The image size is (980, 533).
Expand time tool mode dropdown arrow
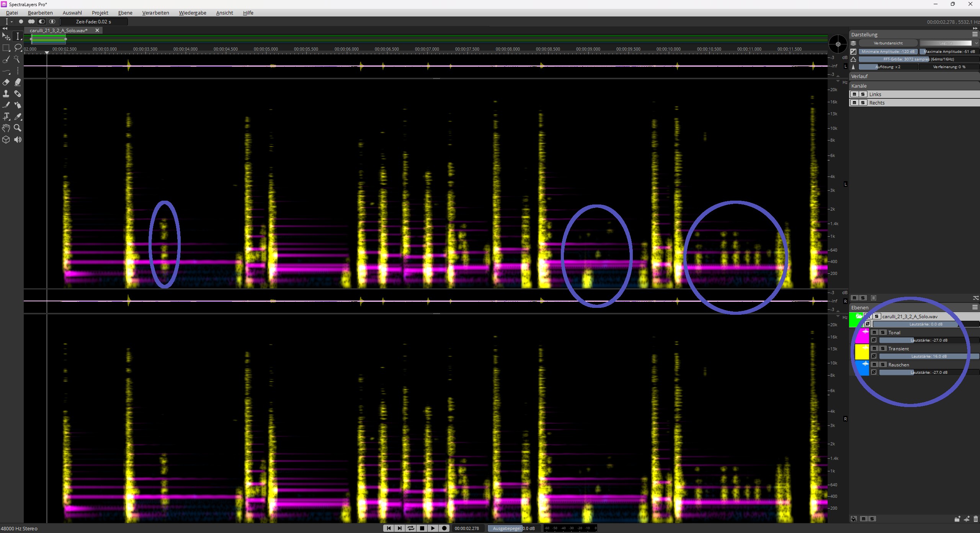(11, 22)
